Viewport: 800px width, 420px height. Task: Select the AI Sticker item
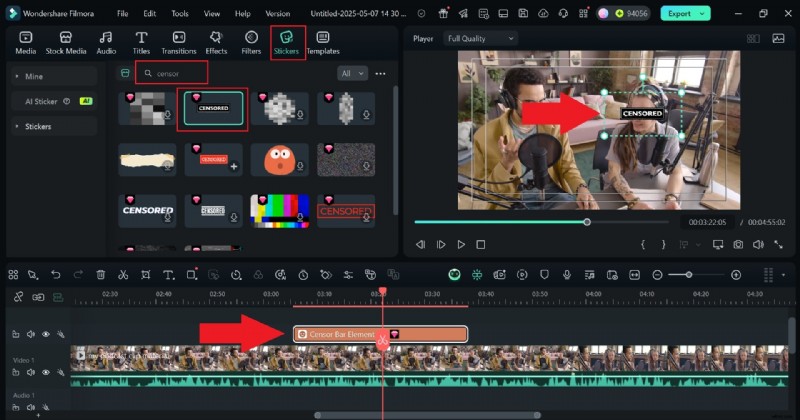[x=54, y=101]
